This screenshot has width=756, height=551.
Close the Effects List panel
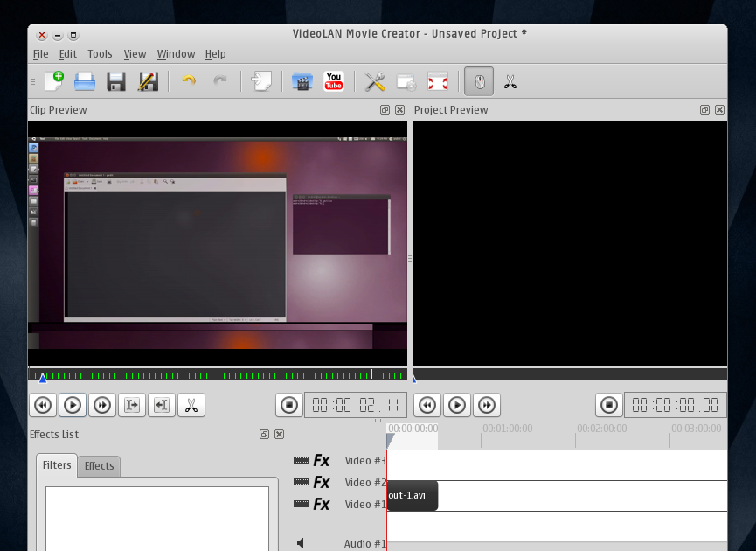[x=279, y=434]
